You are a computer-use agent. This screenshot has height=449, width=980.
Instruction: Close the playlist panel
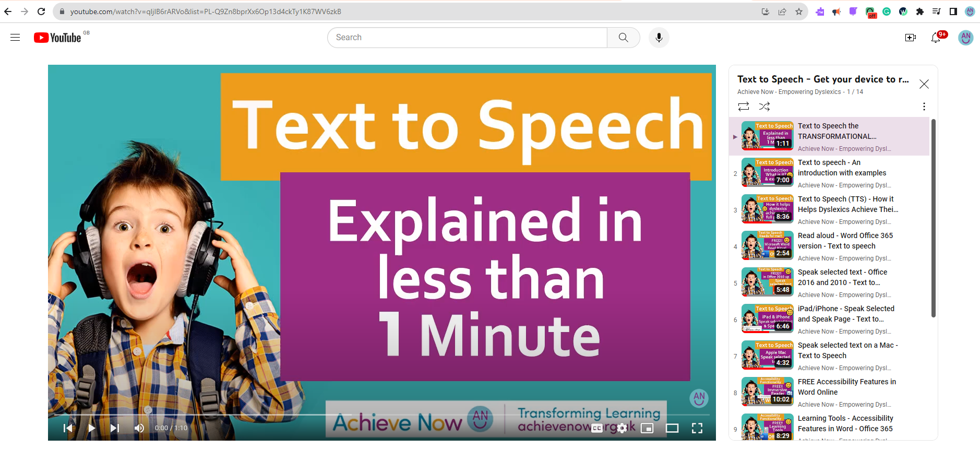click(x=924, y=84)
